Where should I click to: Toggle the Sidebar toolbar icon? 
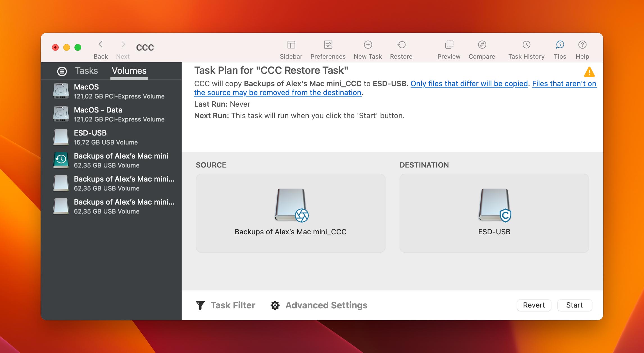[291, 45]
